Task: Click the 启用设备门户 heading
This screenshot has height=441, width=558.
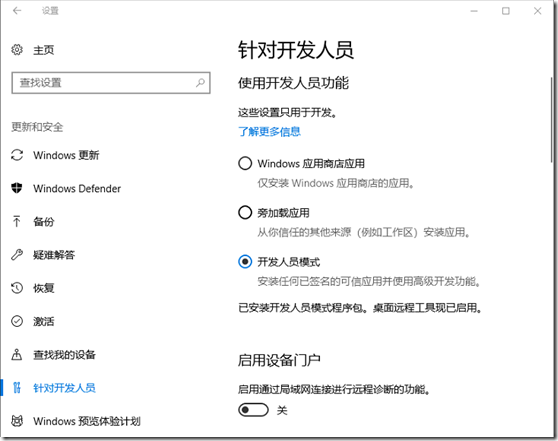Action: pyautogui.click(x=279, y=360)
